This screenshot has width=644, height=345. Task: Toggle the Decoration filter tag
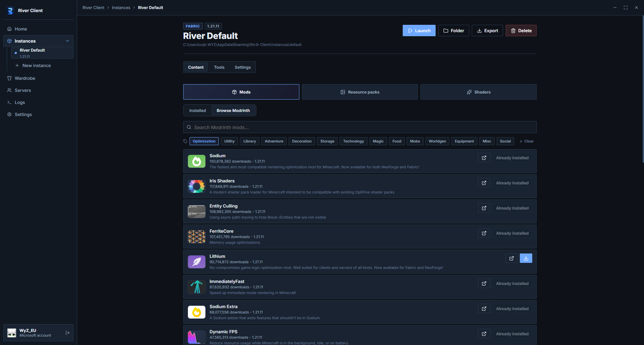pos(302,141)
